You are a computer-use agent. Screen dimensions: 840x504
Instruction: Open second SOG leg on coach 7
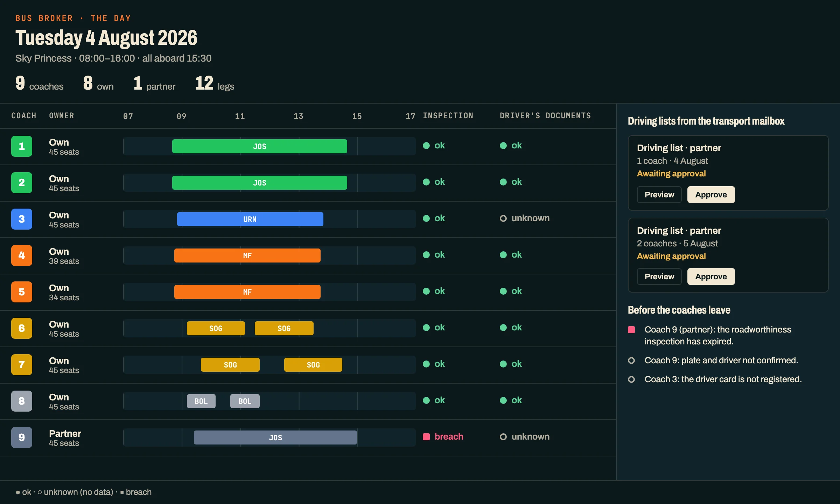click(x=313, y=365)
